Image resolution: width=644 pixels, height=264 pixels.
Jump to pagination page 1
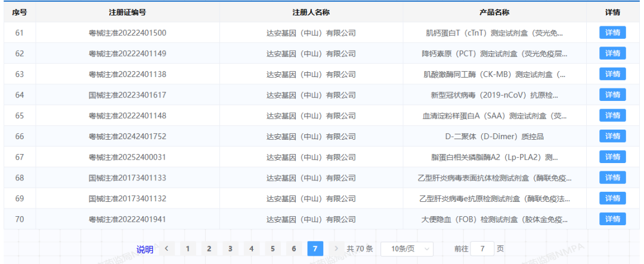(x=188, y=248)
